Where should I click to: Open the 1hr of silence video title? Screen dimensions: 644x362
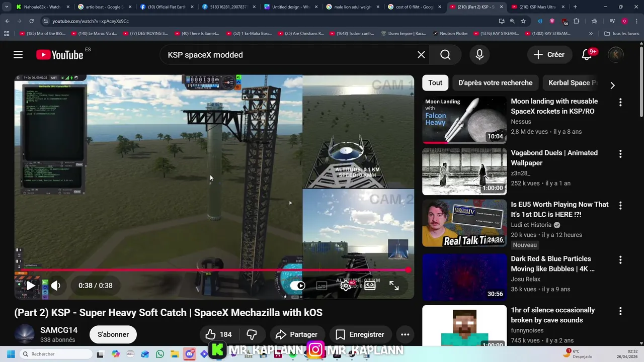click(553, 315)
